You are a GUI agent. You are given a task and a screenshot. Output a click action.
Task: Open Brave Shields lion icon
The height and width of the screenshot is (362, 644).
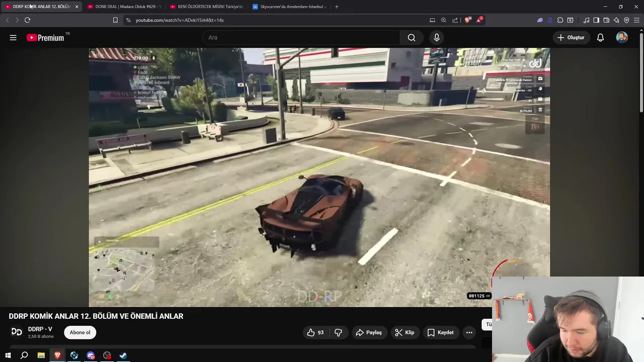coord(468,20)
